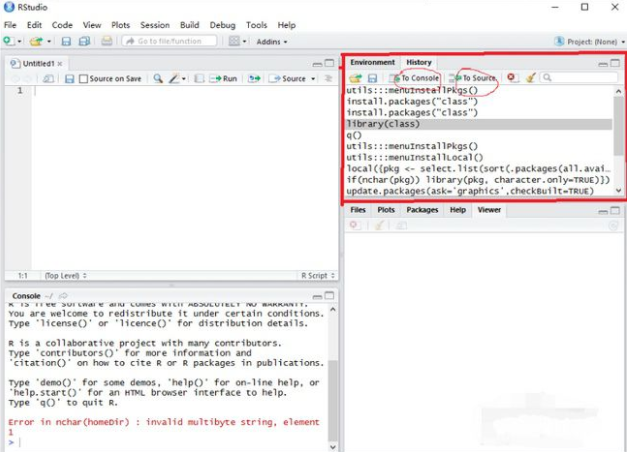Screen dimensions: 627x452
Task: Click the Find/Replace magnifier in editor toolbar
Action: coord(158,78)
